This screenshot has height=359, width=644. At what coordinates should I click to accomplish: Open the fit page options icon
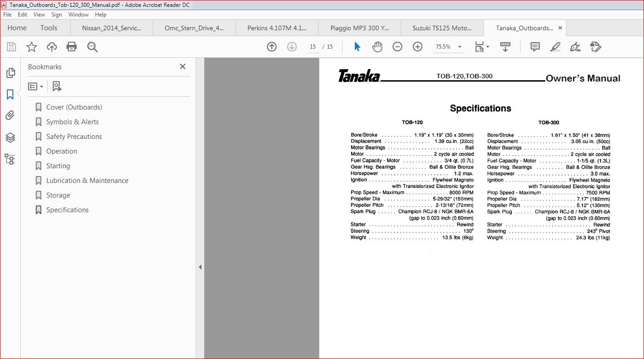(x=482, y=47)
